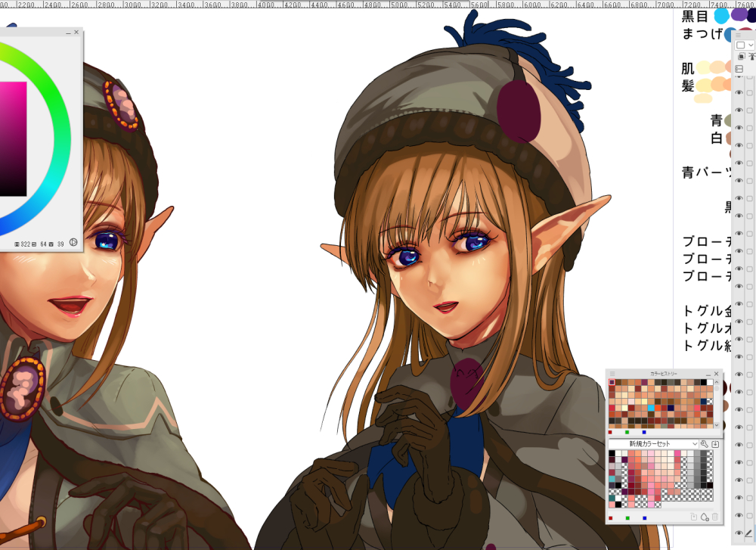Click color history scroll down arrow
The image size is (756, 550).
pos(717,425)
